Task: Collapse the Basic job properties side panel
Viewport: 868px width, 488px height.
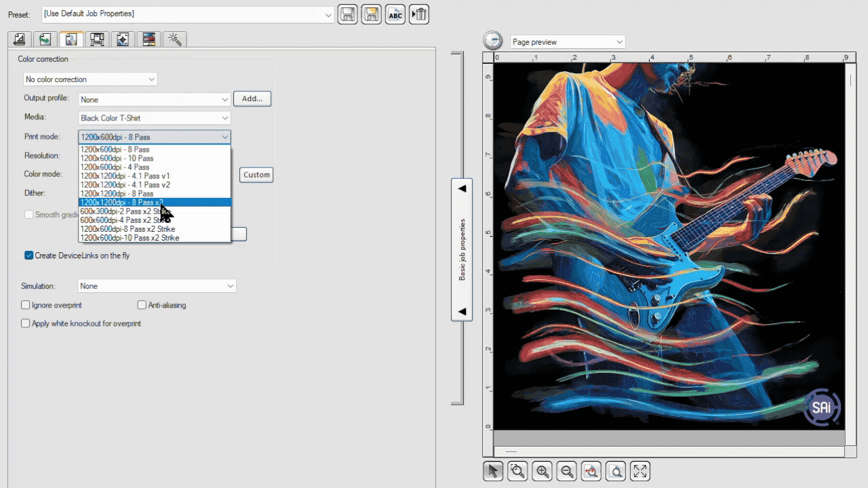Action: coord(462,249)
